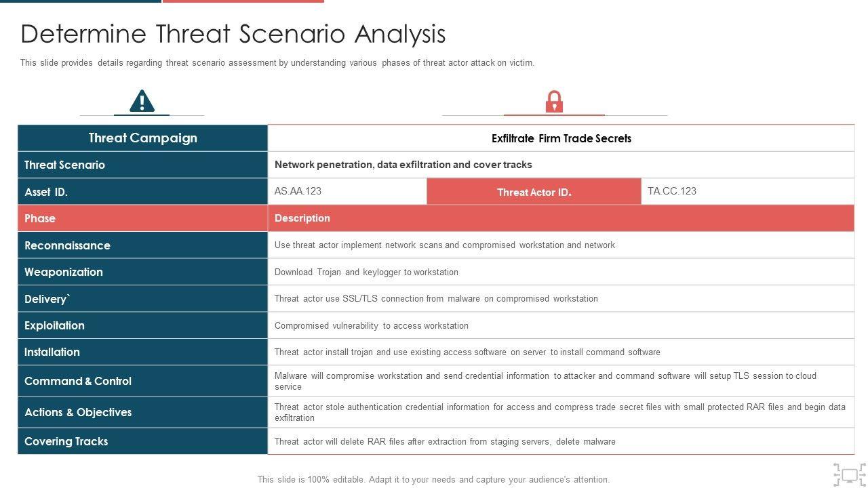The width and height of the screenshot is (868, 488).
Task: Click the Exploitation phase label
Action: tap(54, 325)
